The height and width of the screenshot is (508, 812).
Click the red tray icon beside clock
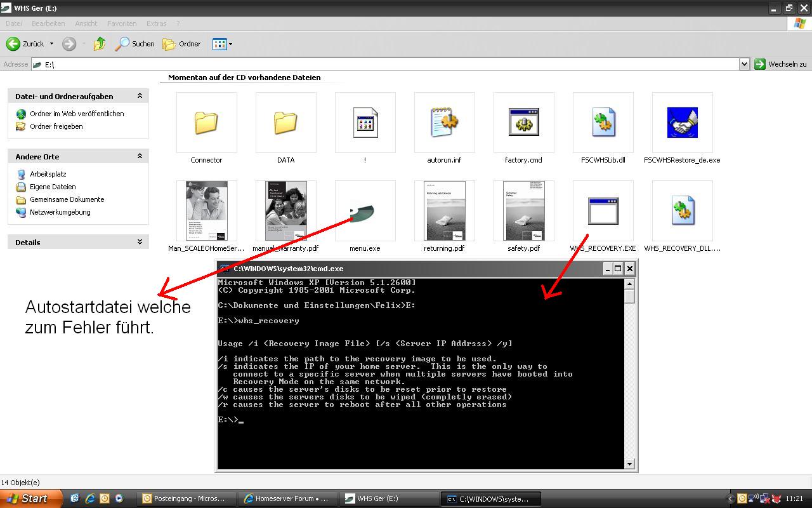pyautogui.click(x=775, y=498)
